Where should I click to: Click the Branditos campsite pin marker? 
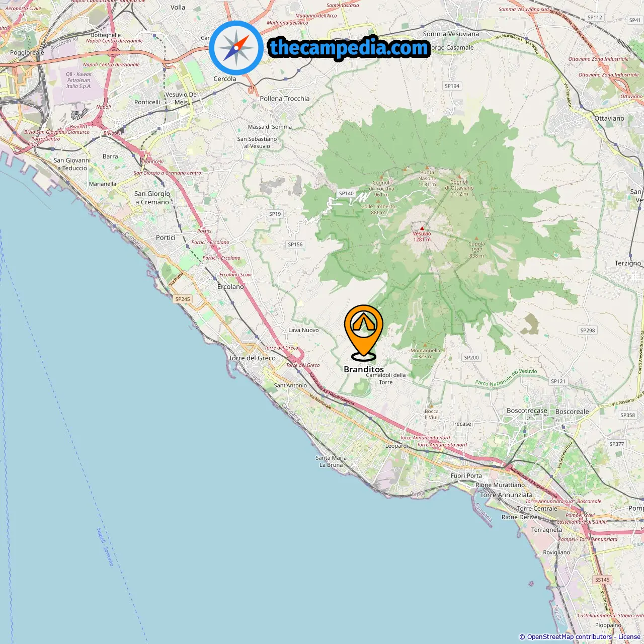click(x=364, y=333)
